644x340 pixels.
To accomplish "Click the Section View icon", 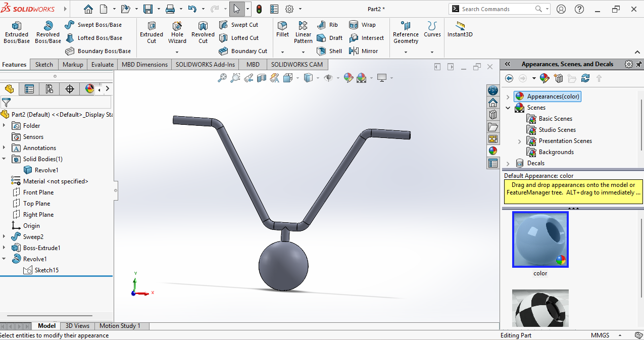I will coord(261,78).
